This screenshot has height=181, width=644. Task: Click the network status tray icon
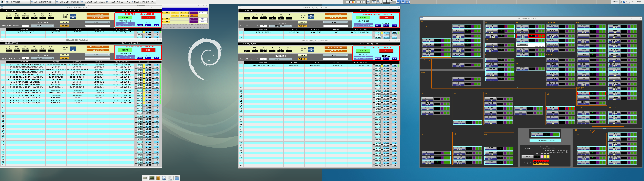[621, 2]
